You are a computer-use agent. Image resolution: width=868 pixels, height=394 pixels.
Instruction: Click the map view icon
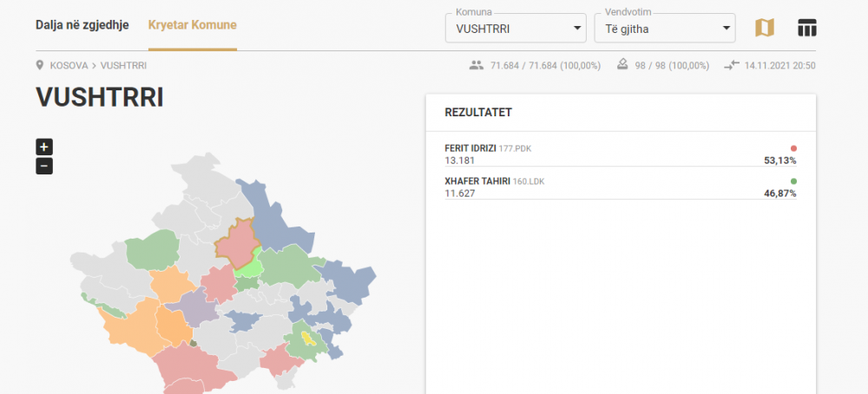[764, 28]
